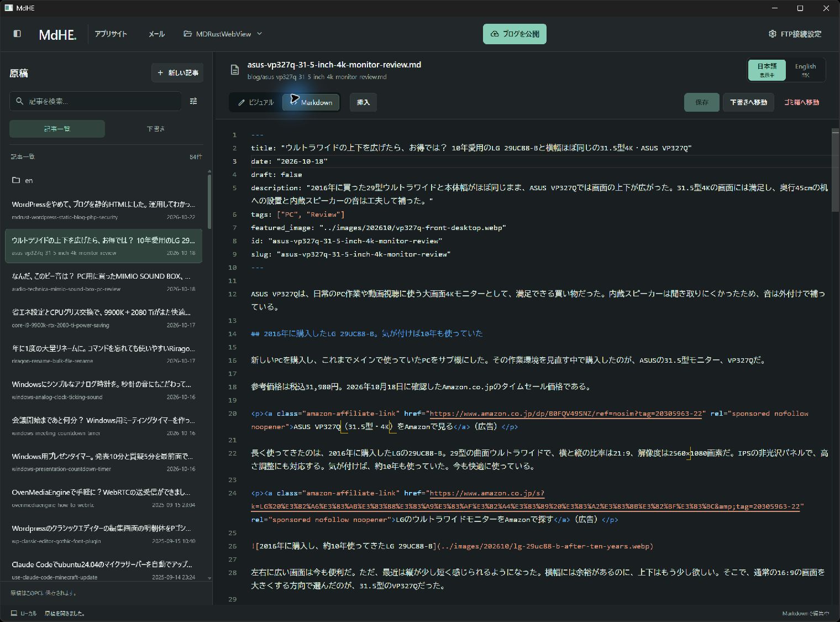Click the folder icon next to MDRustWebView
Viewport: 840px width, 622px height.
coord(188,34)
